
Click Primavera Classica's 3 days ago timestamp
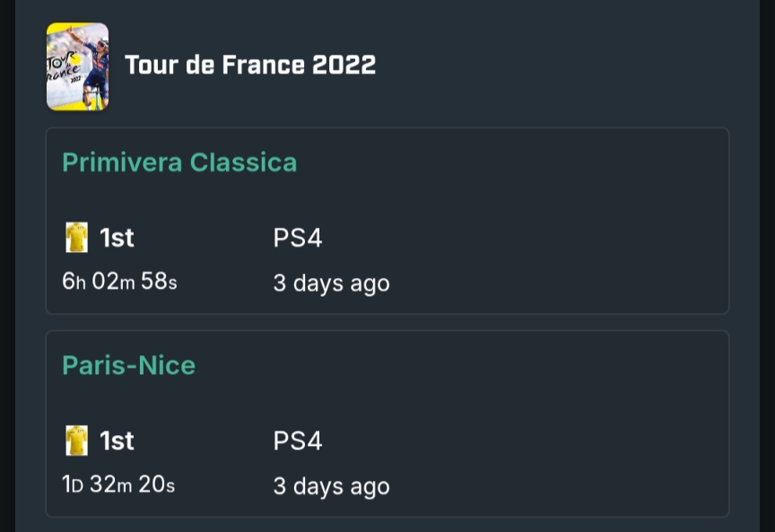click(331, 283)
